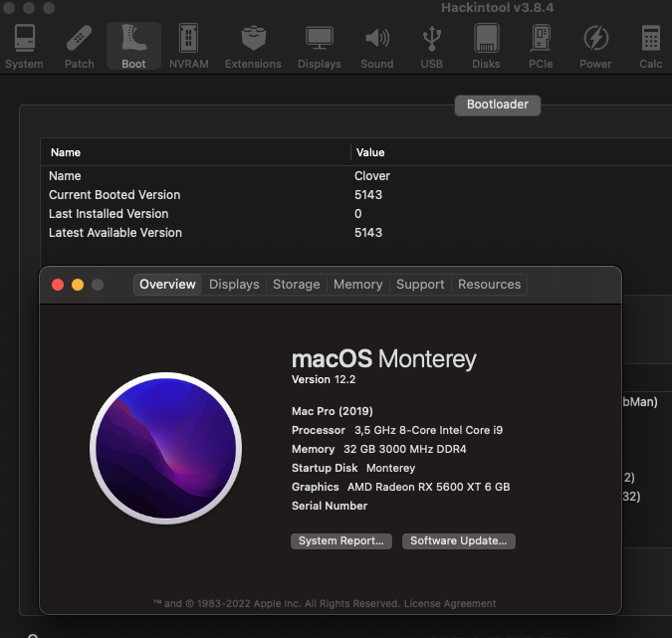Switch to the Support tab
Image resolution: width=672 pixels, height=638 pixels.
tap(420, 285)
